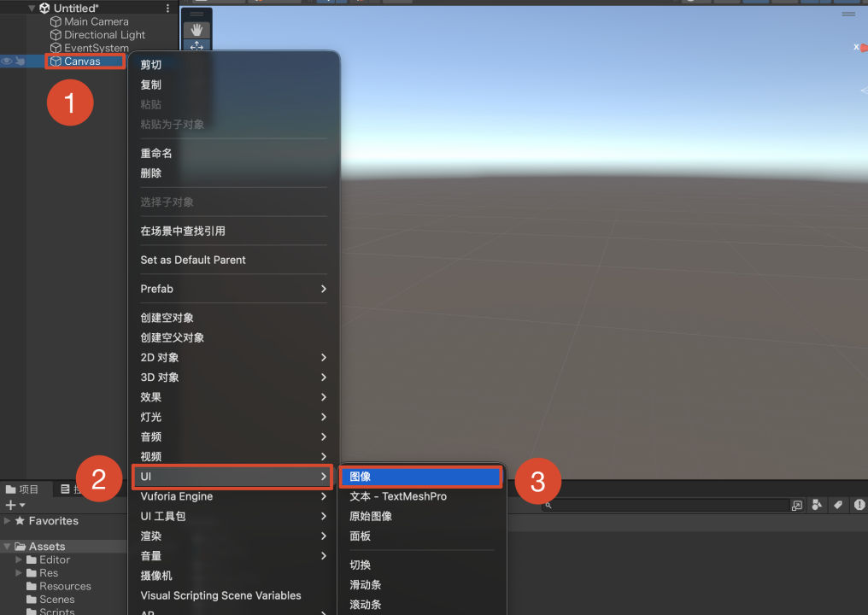Screen dimensions: 868x615
Task: Click the Unity scene icon beside Untitled
Action: (x=44, y=9)
